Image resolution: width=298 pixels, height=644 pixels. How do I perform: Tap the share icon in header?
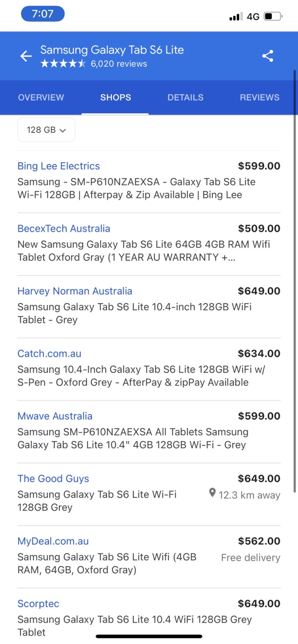click(268, 56)
